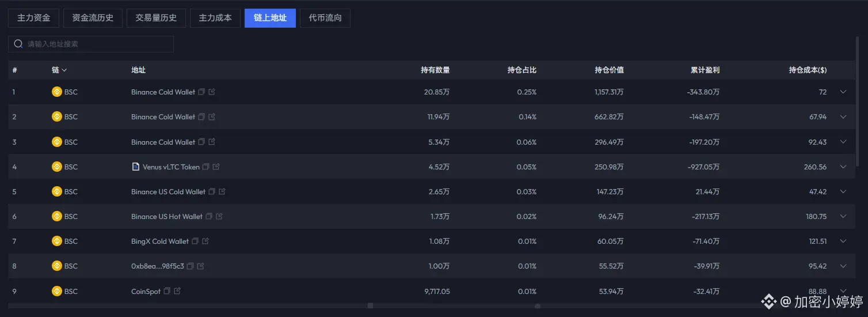The image size is (868, 317).
Task: Expand the Venus vLTC Token row chevron
Action: 843,167
